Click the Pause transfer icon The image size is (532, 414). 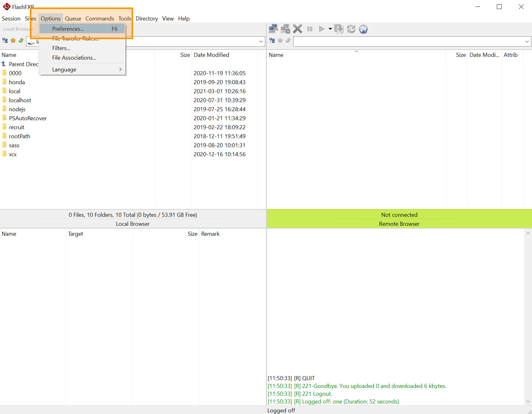(310, 29)
